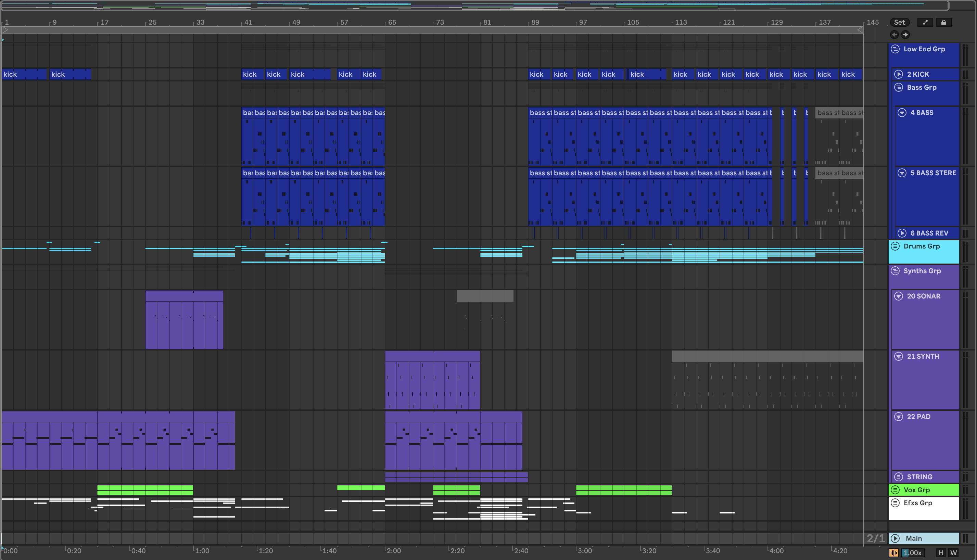Click the Drums Grp group icon
This screenshot has width=977, height=560.
pos(895,246)
